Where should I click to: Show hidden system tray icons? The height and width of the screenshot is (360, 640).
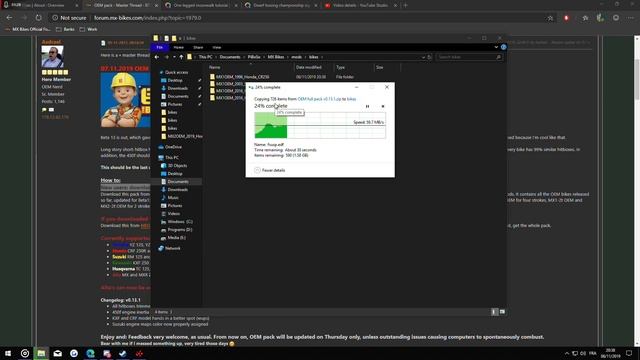[x=567, y=353]
